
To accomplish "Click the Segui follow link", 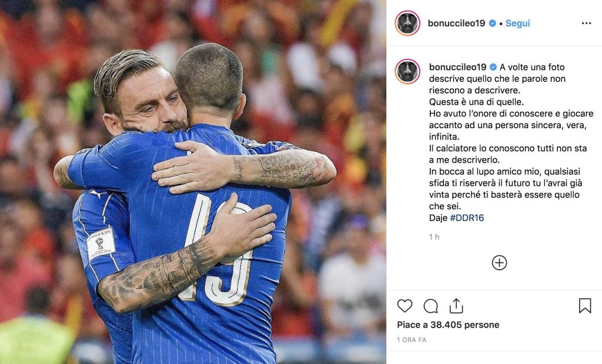I will [x=517, y=23].
